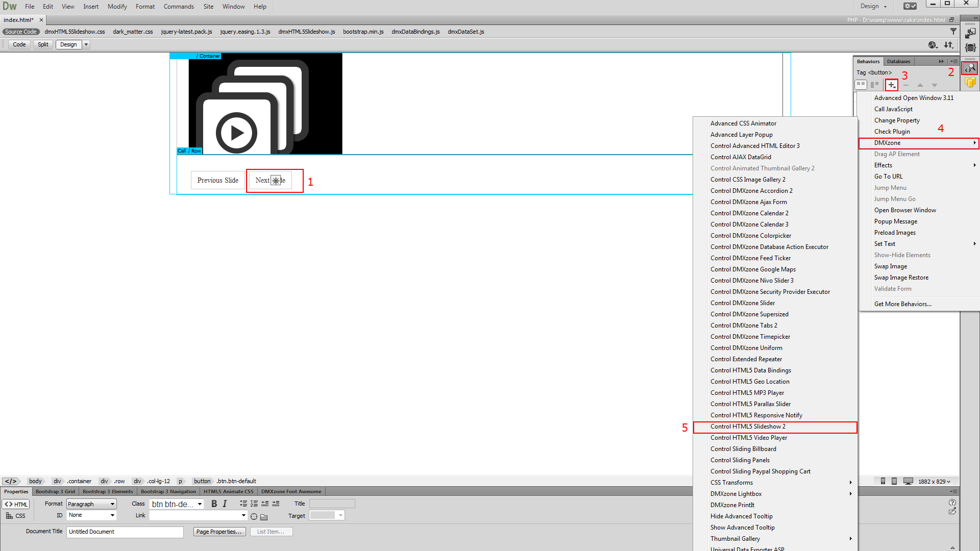Open the Target dropdown
The width and height of the screenshot is (980, 551).
(327, 515)
